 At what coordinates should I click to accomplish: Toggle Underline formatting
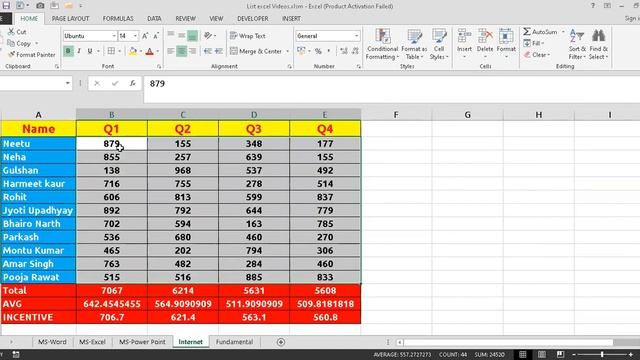tap(89, 51)
